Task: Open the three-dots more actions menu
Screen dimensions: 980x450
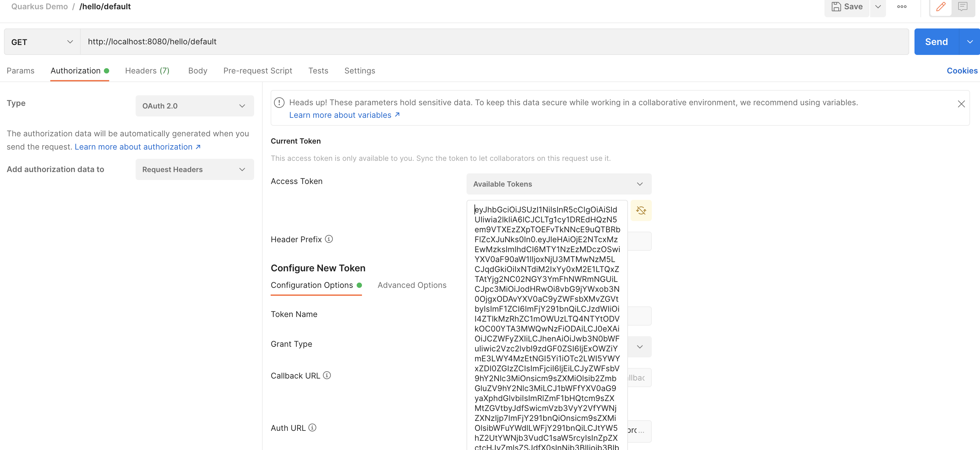Action: pyautogui.click(x=901, y=7)
